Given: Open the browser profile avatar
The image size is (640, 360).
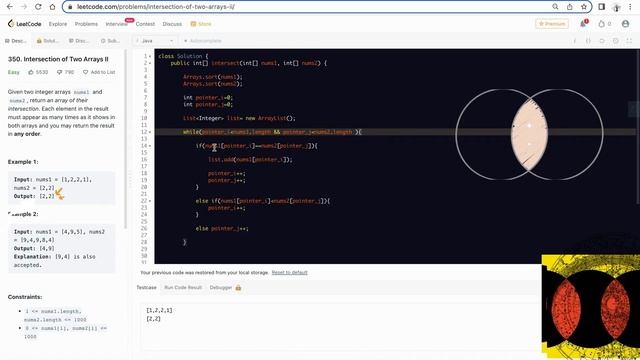Looking at the screenshot, I should (616, 7).
